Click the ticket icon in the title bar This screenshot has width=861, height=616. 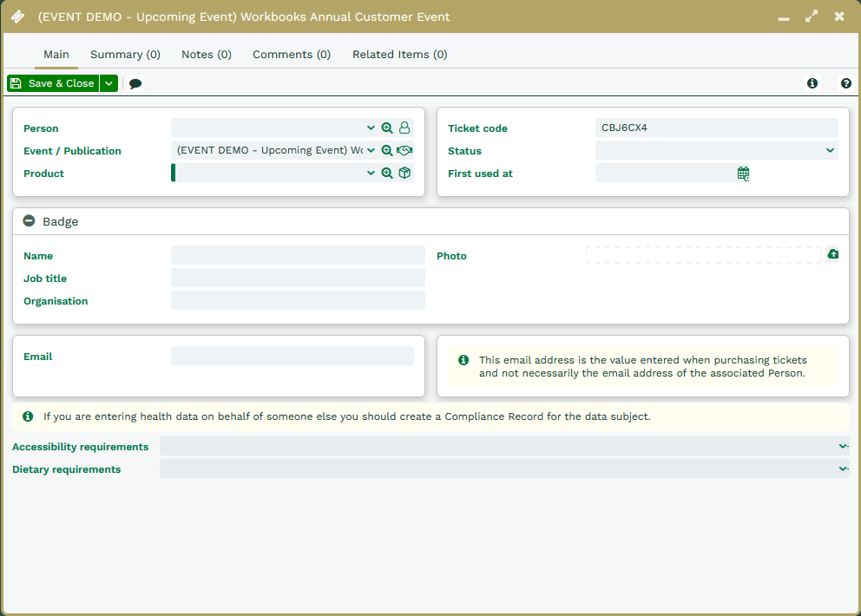tap(17, 17)
